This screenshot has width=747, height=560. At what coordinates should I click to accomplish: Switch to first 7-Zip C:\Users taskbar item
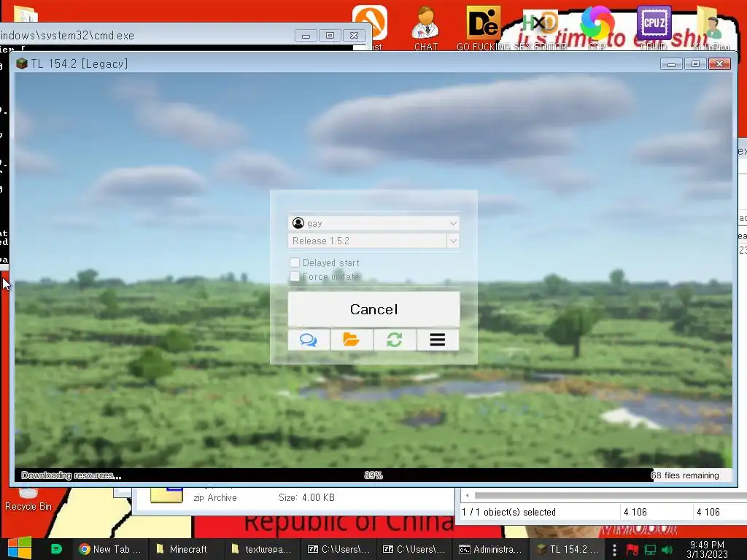click(338, 549)
